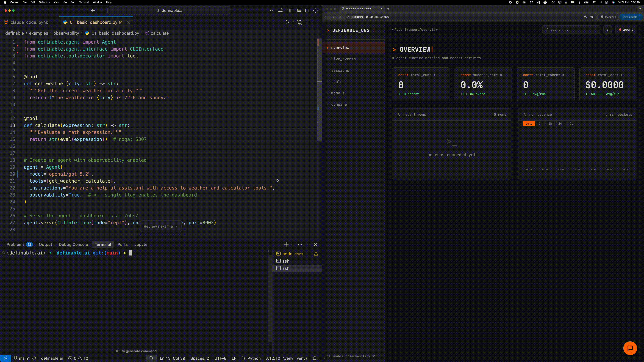644x362 pixels.
Task: Click the Review next file button
Action: pyautogui.click(x=161, y=226)
